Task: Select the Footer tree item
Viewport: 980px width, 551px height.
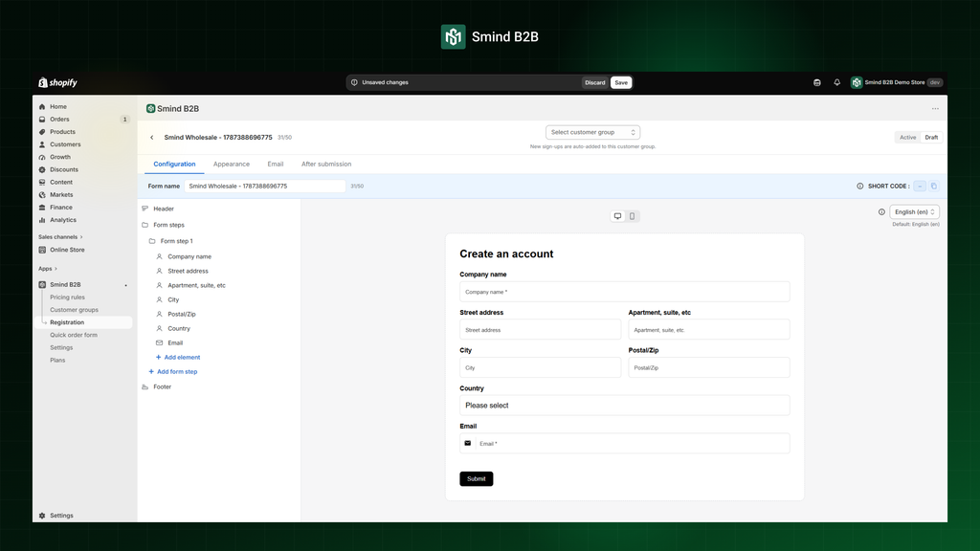Action: [x=162, y=386]
